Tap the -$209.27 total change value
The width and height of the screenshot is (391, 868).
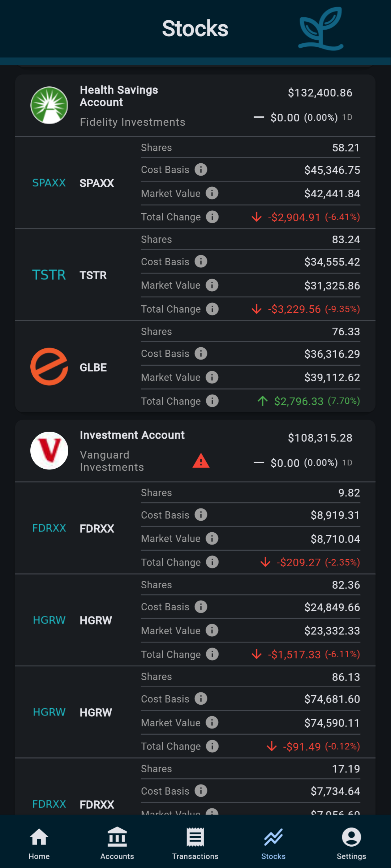tap(298, 562)
